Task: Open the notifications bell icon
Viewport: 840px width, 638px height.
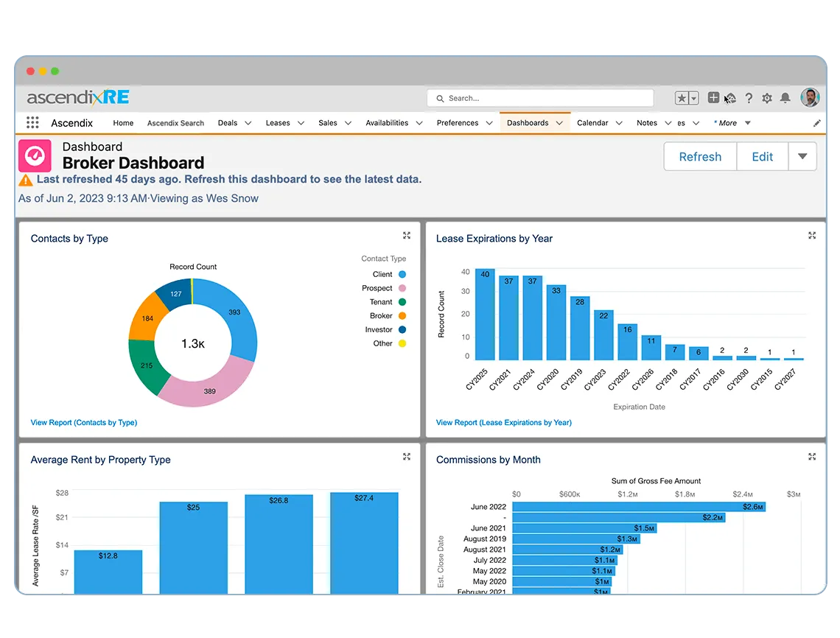Action: coord(785,97)
